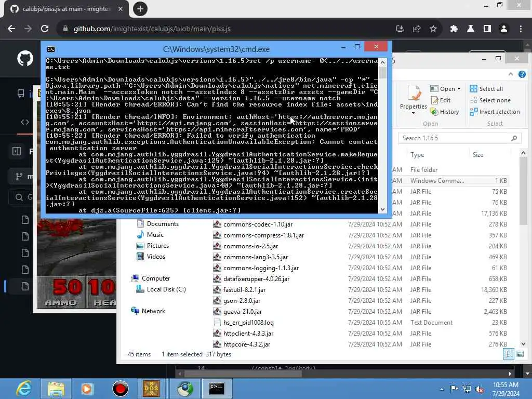Open the Chrome profile avatar

(504, 29)
